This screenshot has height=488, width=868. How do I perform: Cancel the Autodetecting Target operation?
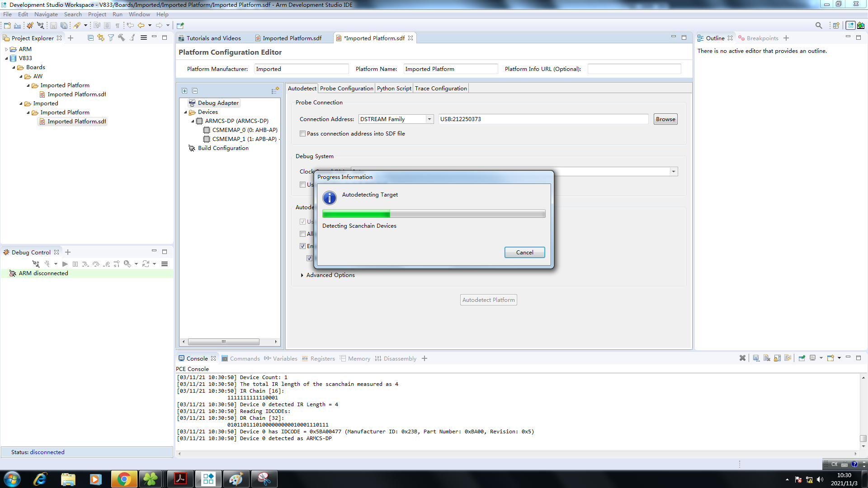click(524, 252)
